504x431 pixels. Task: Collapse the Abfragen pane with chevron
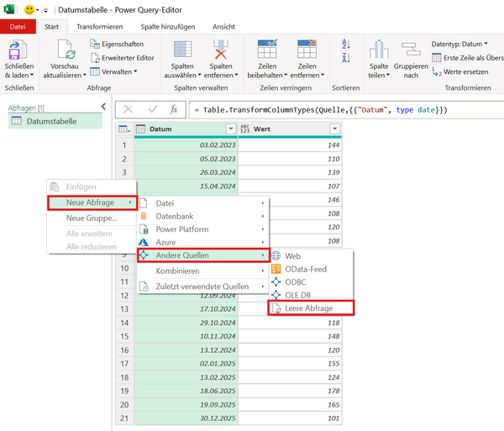pos(102,107)
